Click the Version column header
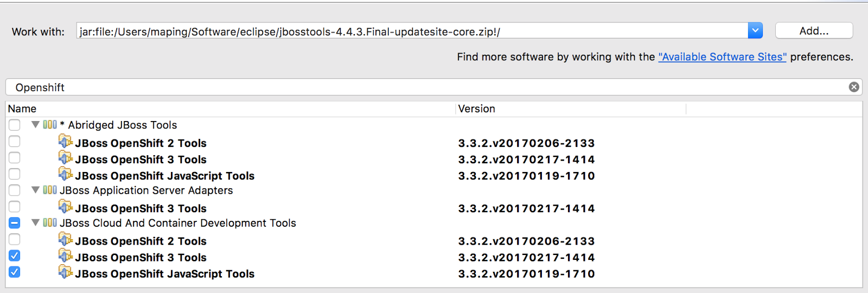Viewport: 868px width, 293px height. 476,109
